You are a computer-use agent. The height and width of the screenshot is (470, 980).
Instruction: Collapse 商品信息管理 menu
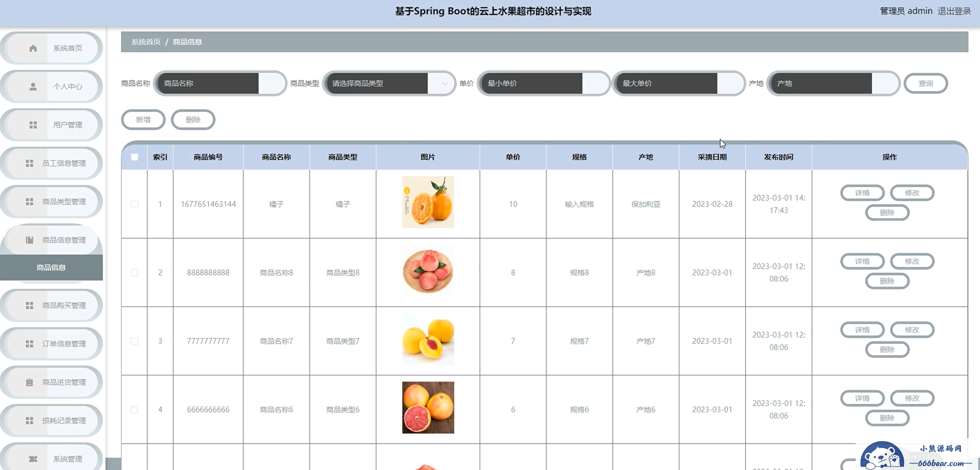51,240
